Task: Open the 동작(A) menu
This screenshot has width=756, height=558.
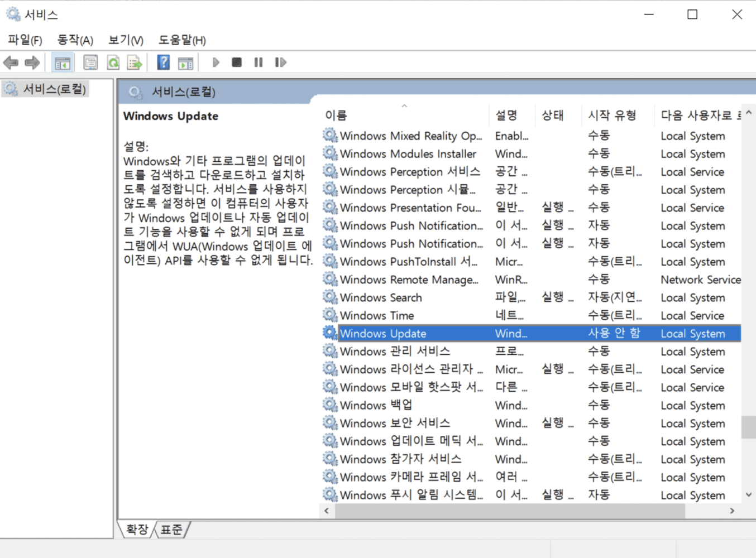Action: point(75,40)
